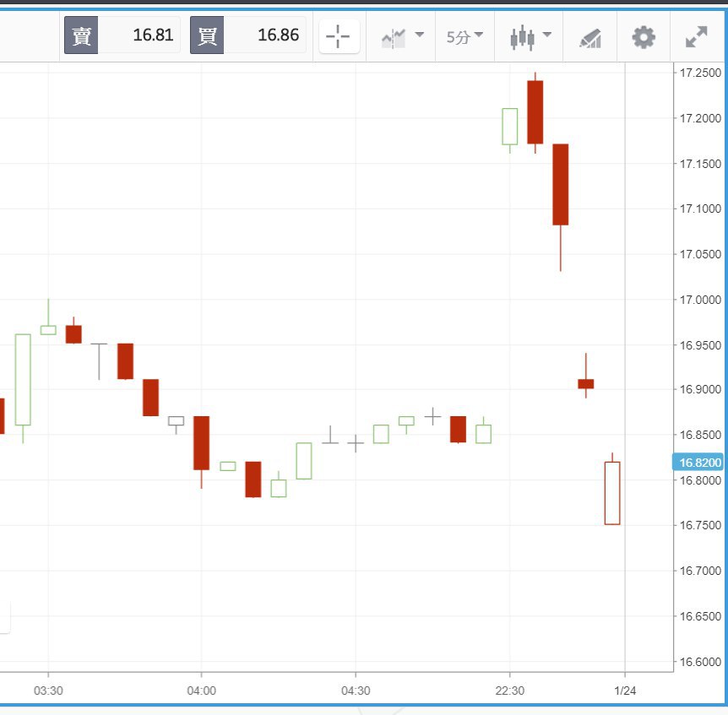Expand chart to fullscreen
Viewport: 728px width, 715px height.
coord(696,36)
